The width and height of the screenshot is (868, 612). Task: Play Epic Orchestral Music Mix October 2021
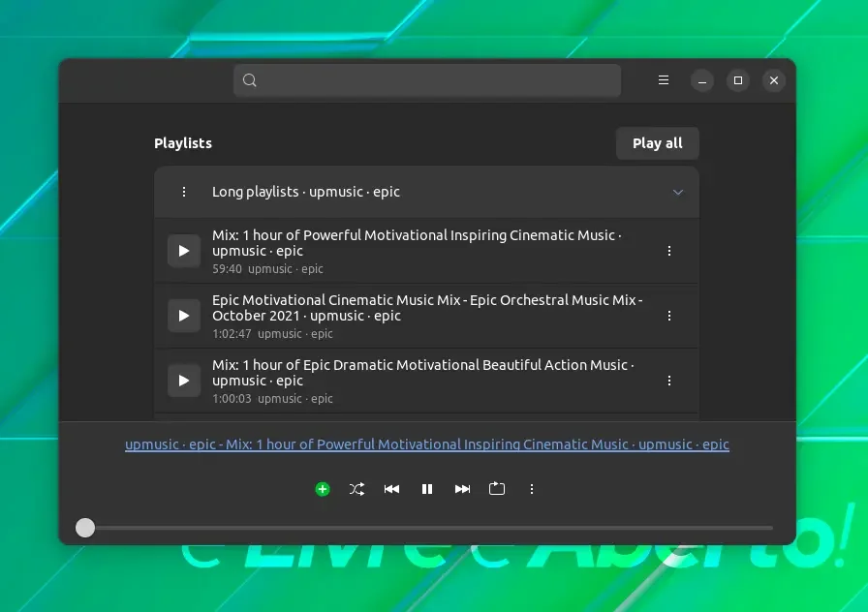(x=184, y=316)
